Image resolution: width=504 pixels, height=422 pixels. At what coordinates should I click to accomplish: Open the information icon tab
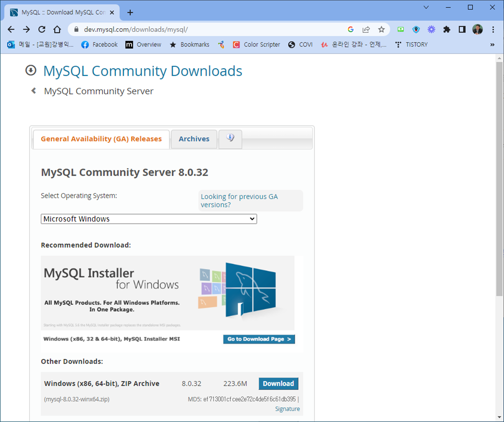click(x=230, y=139)
